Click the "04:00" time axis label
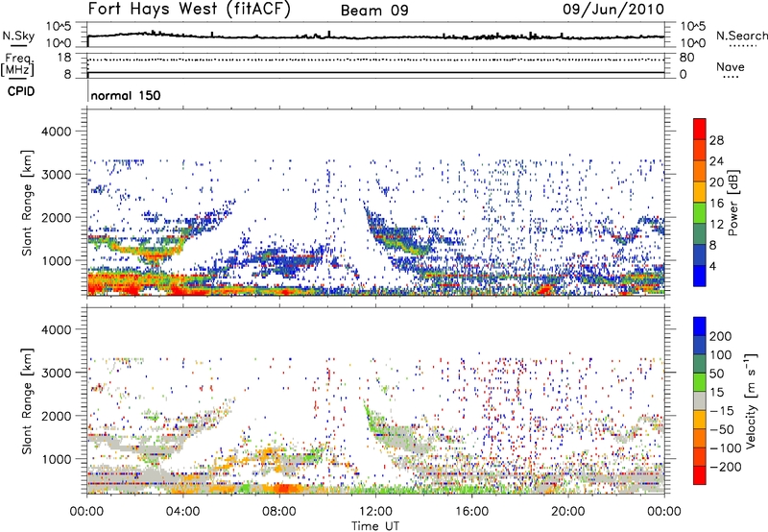 [182, 512]
